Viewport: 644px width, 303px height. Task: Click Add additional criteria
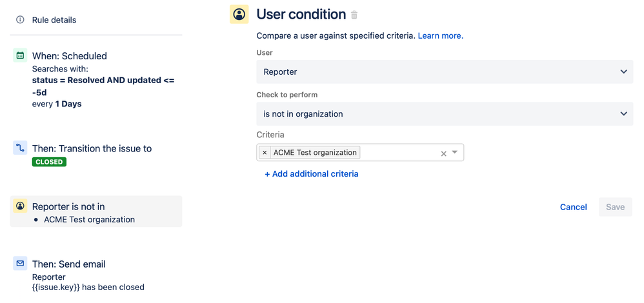pyautogui.click(x=311, y=173)
